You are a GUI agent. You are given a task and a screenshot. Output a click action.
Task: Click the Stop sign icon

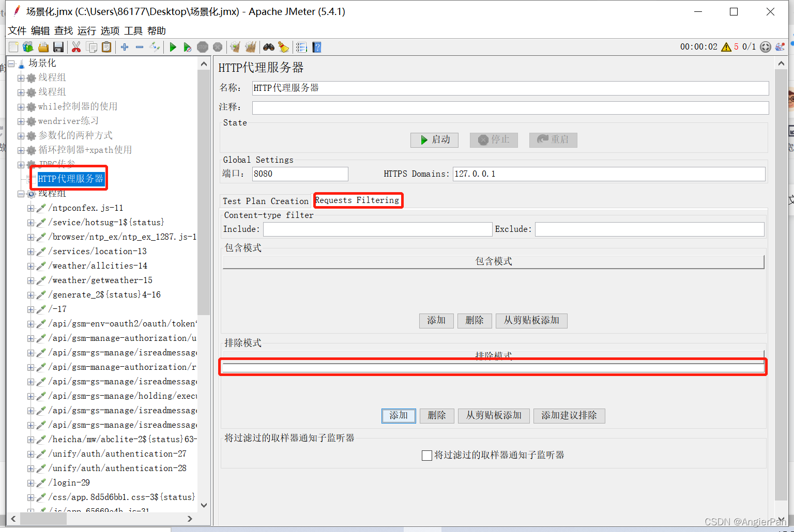coord(203,47)
